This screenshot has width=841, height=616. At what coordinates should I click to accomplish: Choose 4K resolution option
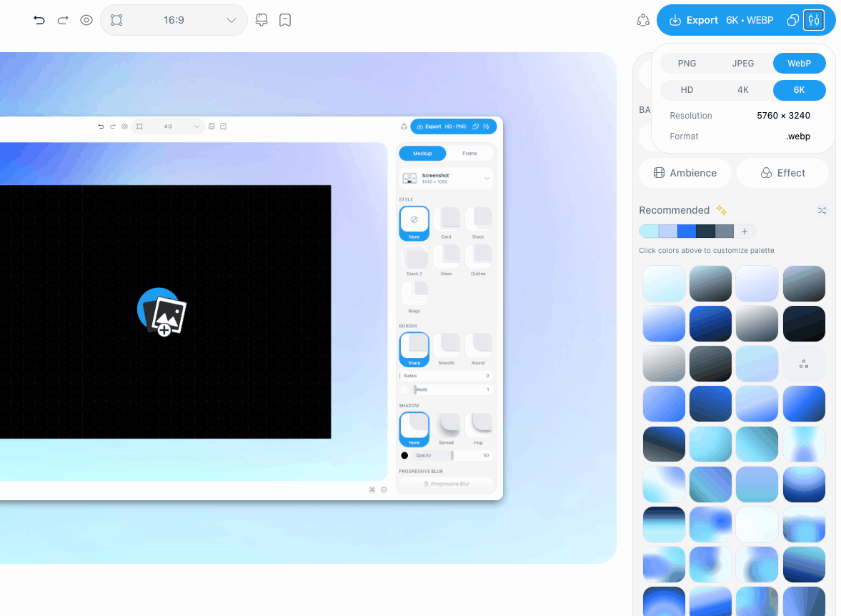[743, 90]
